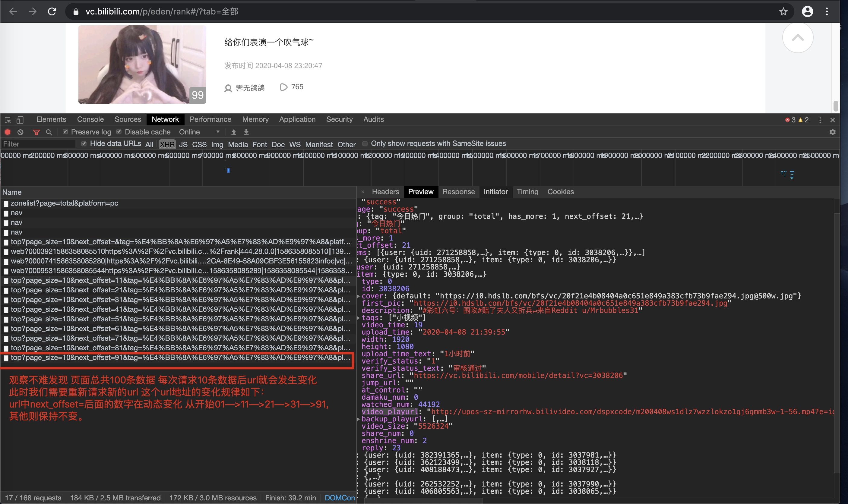The image size is (848, 504).
Task: Go back with the browser back arrow
Action: coord(13,11)
